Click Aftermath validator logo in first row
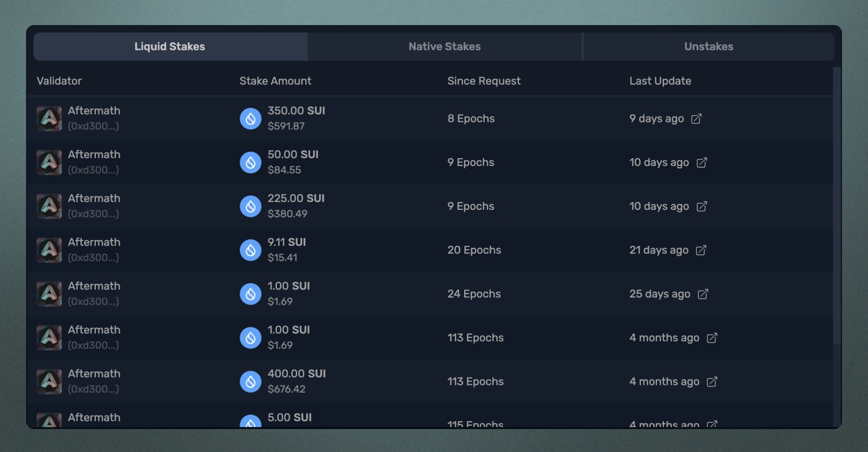Screen dimensions: 868x452 click(x=49, y=119)
